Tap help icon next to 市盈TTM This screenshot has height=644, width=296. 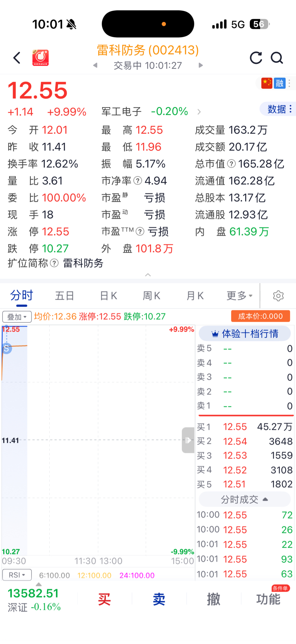(140, 232)
